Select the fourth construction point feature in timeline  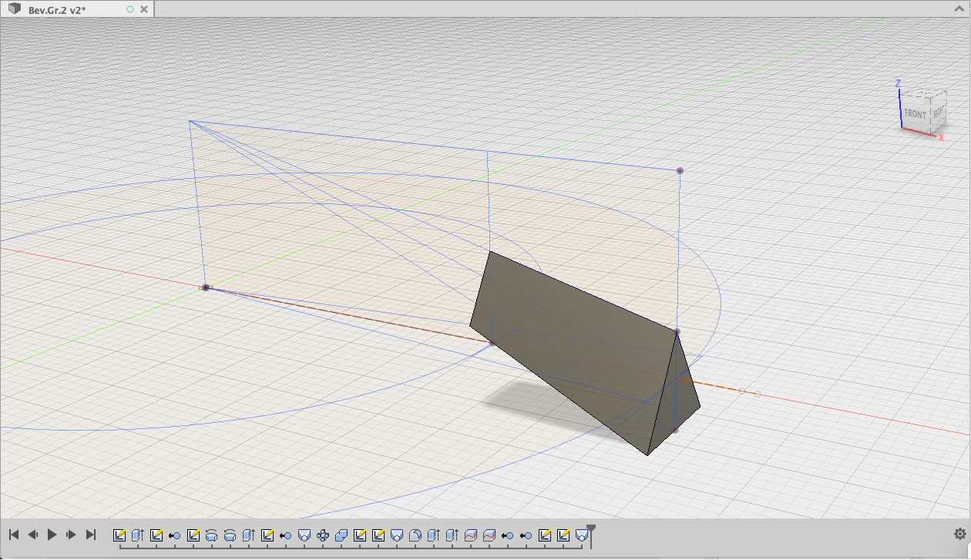point(526,535)
